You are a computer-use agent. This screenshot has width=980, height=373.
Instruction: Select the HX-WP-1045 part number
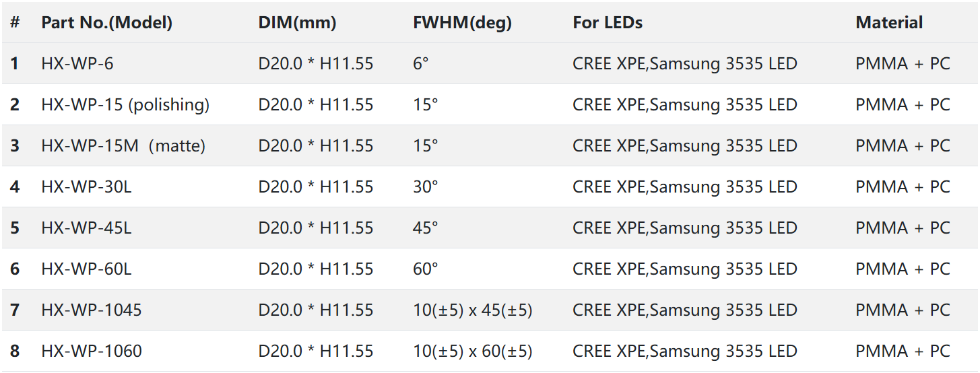(92, 310)
